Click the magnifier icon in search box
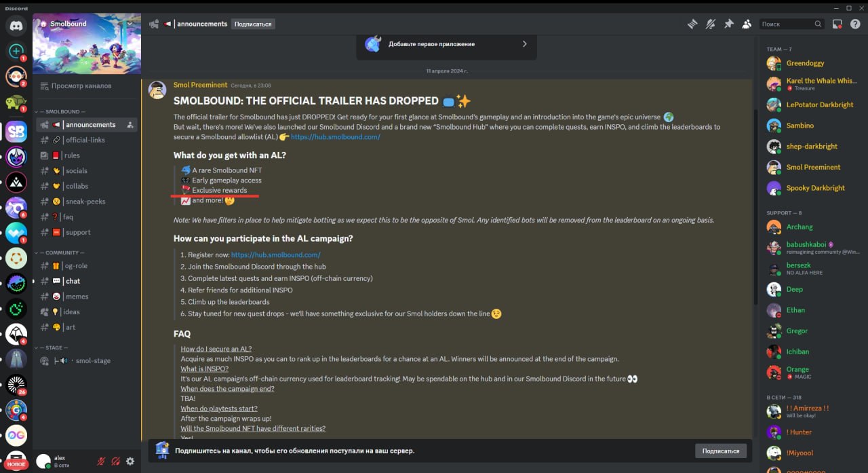The image size is (868, 473). coord(818,24)
